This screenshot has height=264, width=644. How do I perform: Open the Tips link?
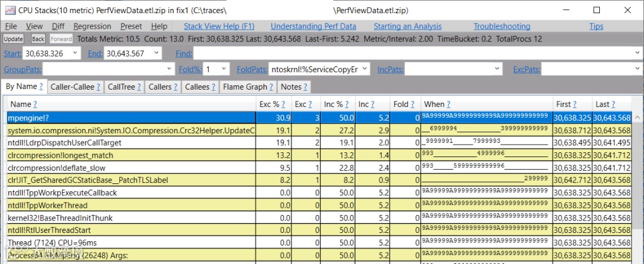596,26
